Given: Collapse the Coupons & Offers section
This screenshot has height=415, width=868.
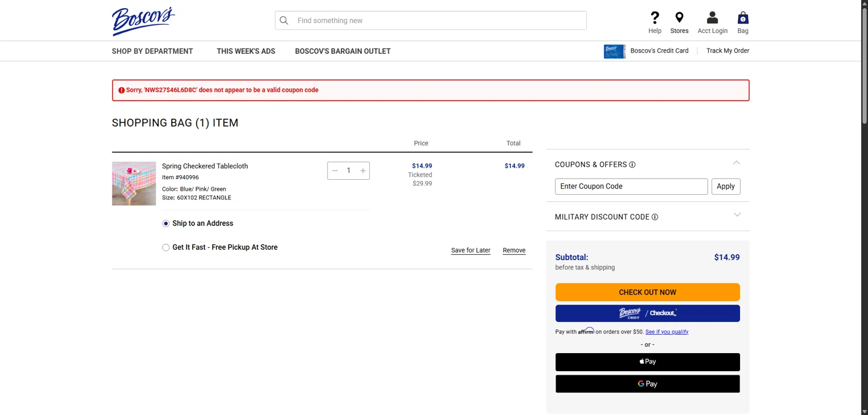Looking at the screenshot, I should tap(737, 163).
